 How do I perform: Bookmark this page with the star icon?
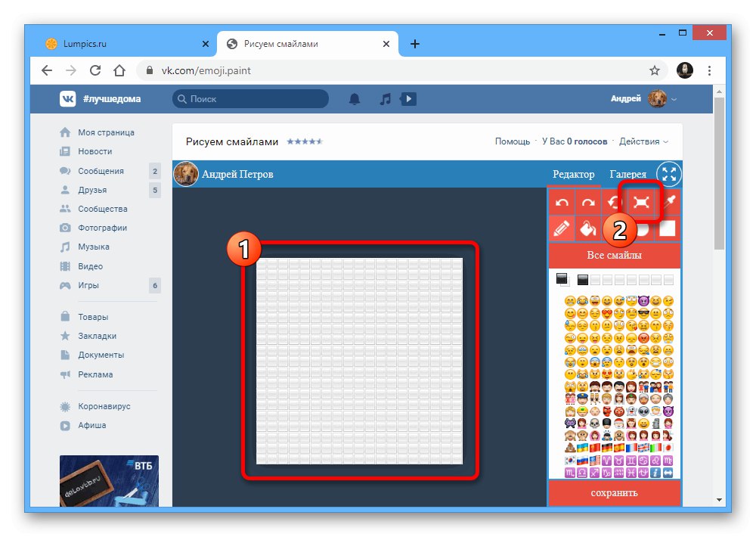coord(654,70)
